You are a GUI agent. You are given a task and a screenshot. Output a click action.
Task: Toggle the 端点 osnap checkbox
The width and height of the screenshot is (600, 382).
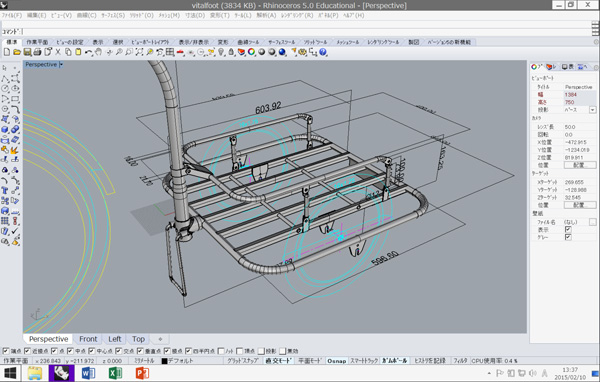coord(5,351)
